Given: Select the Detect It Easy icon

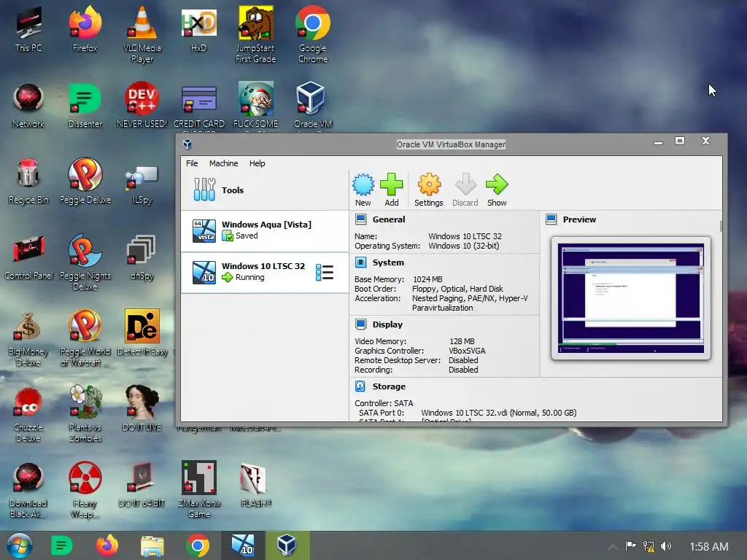Looking at the screenshot, I should pos(142,332).
